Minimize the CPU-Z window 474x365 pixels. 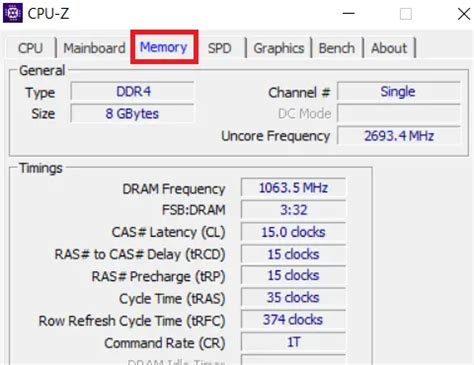[349, 14]
